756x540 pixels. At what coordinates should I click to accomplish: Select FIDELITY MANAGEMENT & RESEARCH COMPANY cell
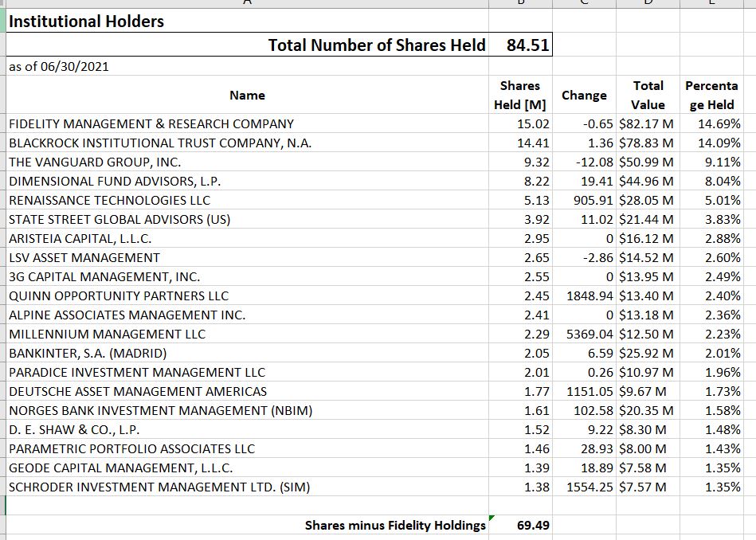[x=247, y=123]
